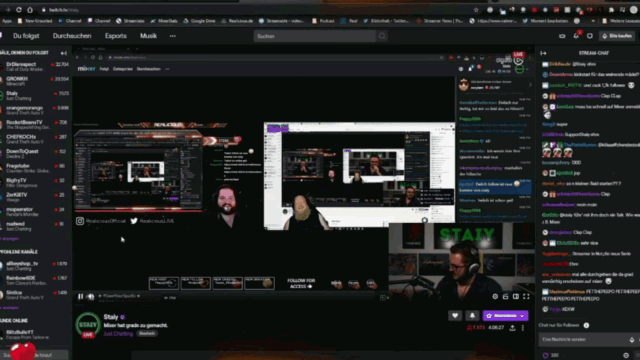Click the share icon below subscribe
This screenshot has width=640, height=360.
pyautogui.click(x=512, y=328)
